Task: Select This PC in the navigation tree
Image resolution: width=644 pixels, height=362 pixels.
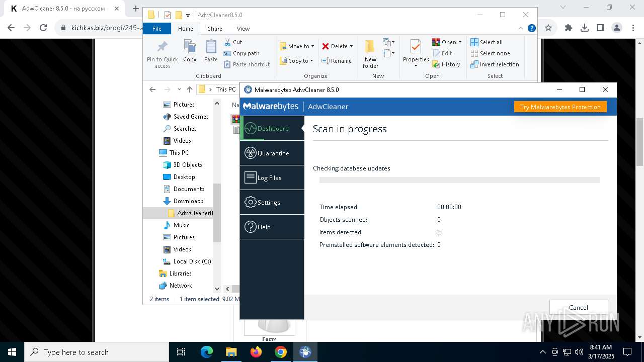Action: point(174,152)
